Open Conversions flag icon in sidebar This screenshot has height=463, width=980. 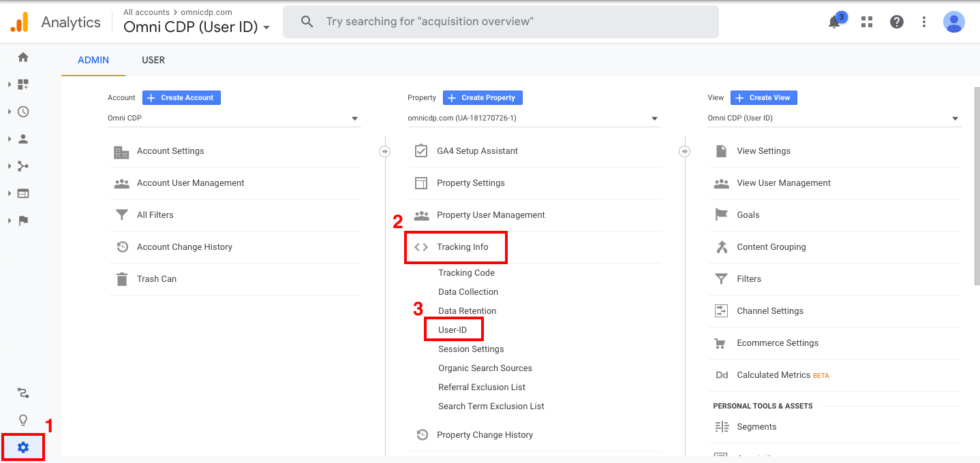pyautogui.click(x=23, y=221)
